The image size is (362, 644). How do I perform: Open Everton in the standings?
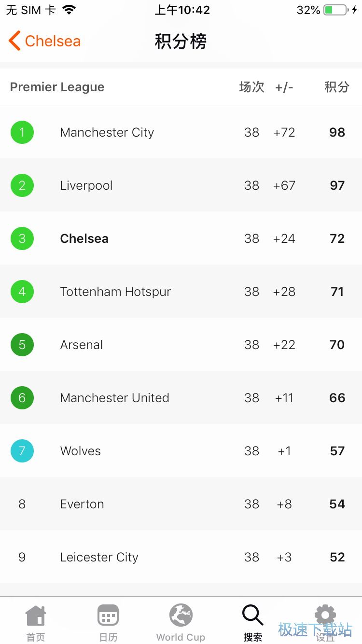point(181,504)
